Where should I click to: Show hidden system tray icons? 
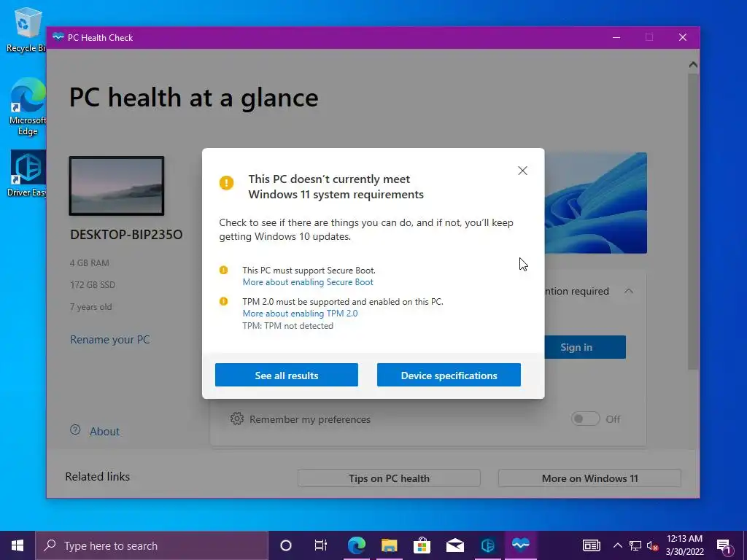[x=617, y=545]
